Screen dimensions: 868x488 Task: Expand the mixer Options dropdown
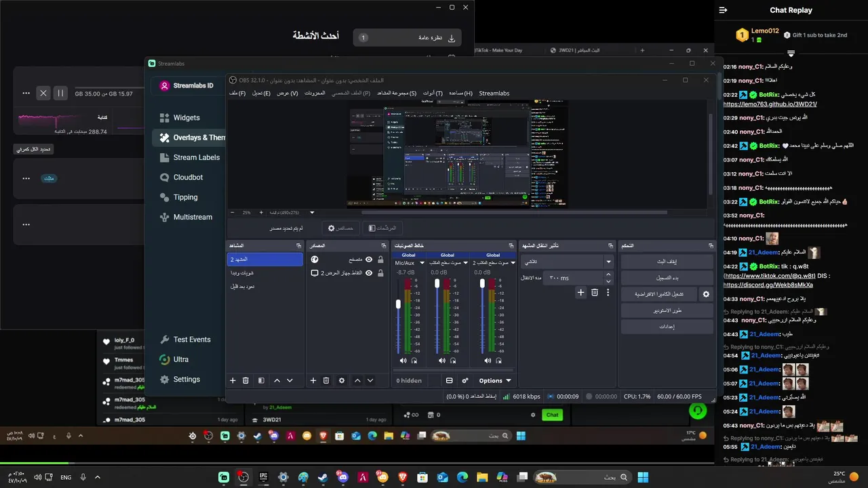pos(495,381)
